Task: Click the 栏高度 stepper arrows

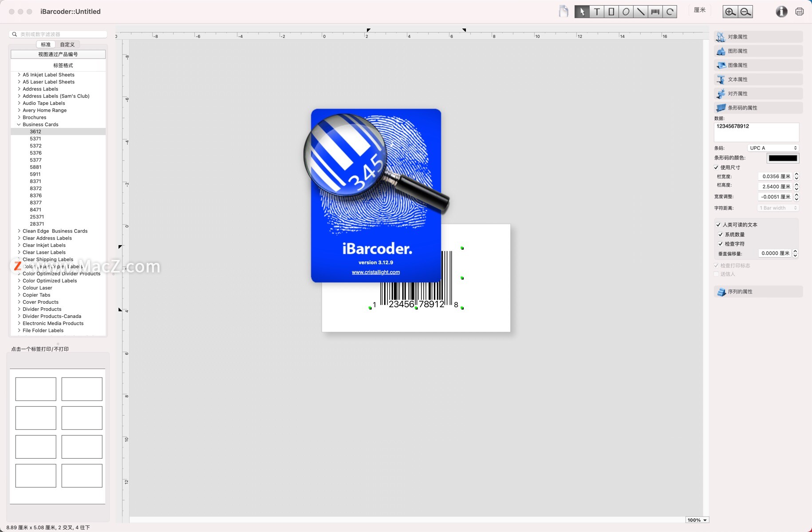Action: [796, 187]
